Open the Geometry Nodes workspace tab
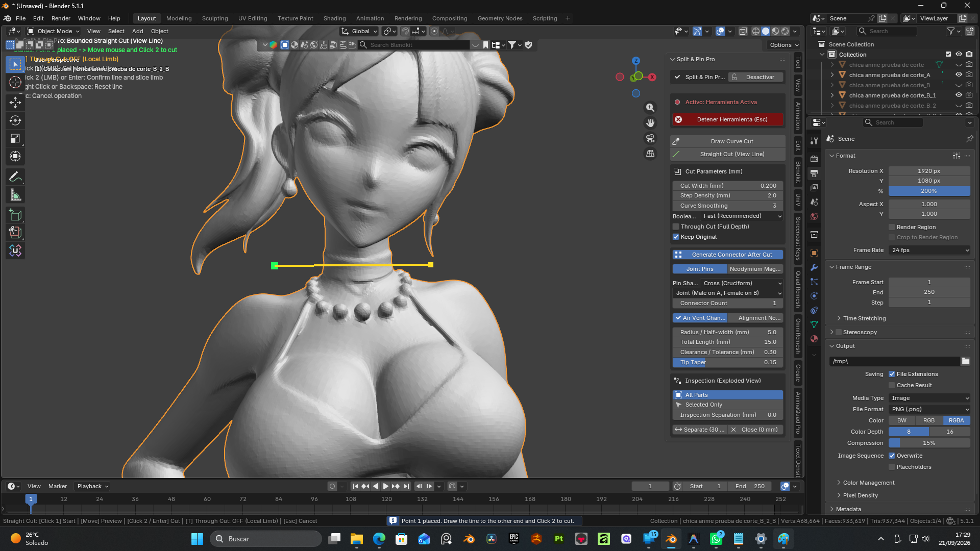Screen dimensions: 980x551 point(500,18)
